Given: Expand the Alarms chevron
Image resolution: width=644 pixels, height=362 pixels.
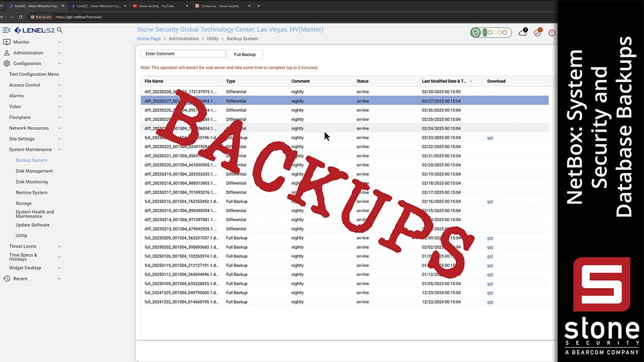Looking at the screenshot, I should point(59,96).
